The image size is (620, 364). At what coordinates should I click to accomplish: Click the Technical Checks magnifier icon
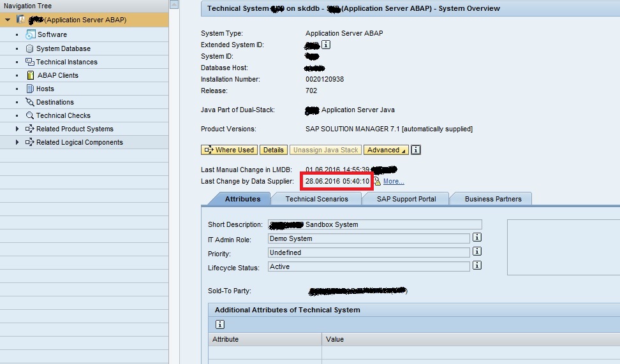point(30,115)
